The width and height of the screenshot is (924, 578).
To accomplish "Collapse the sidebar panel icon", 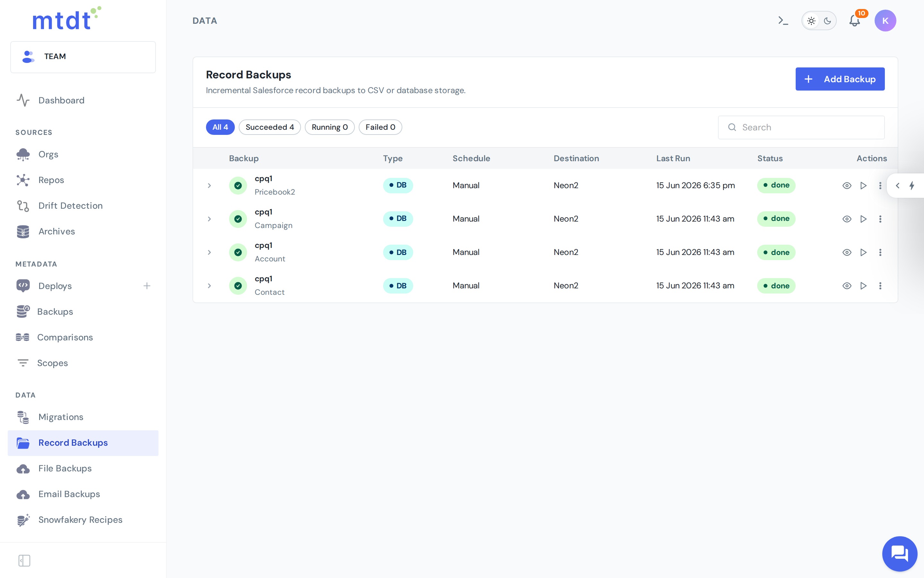I will [24, 560].
